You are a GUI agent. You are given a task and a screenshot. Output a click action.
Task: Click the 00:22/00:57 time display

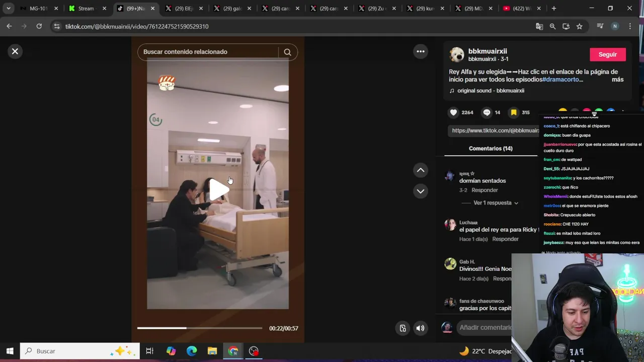(284, 328)
